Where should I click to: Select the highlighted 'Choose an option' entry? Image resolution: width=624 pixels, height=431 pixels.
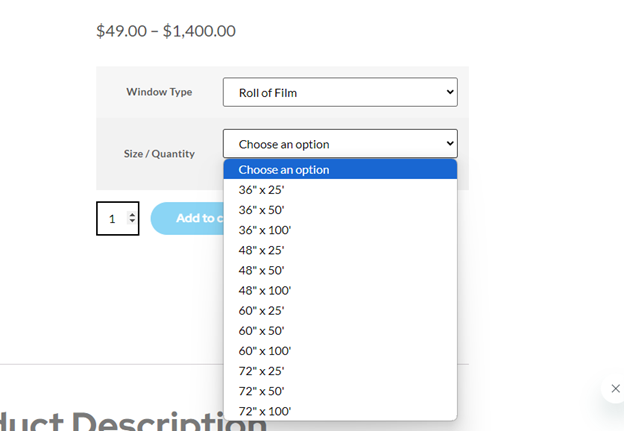(x=340, y=170)
